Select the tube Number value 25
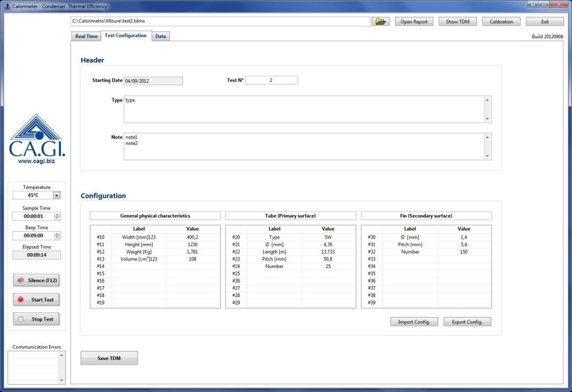 click(328, 267)
